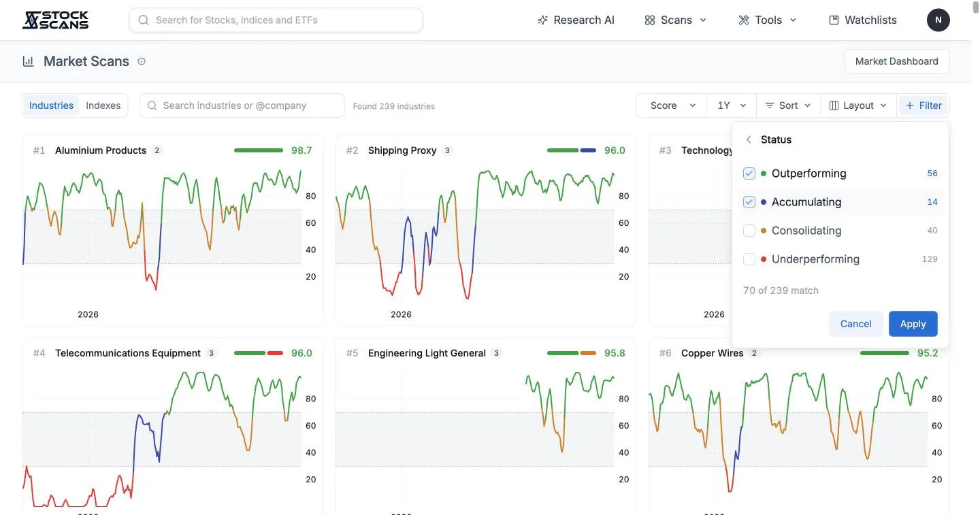
Task: Click the plus icon next to Filter
Action: [x=910, y=105]
